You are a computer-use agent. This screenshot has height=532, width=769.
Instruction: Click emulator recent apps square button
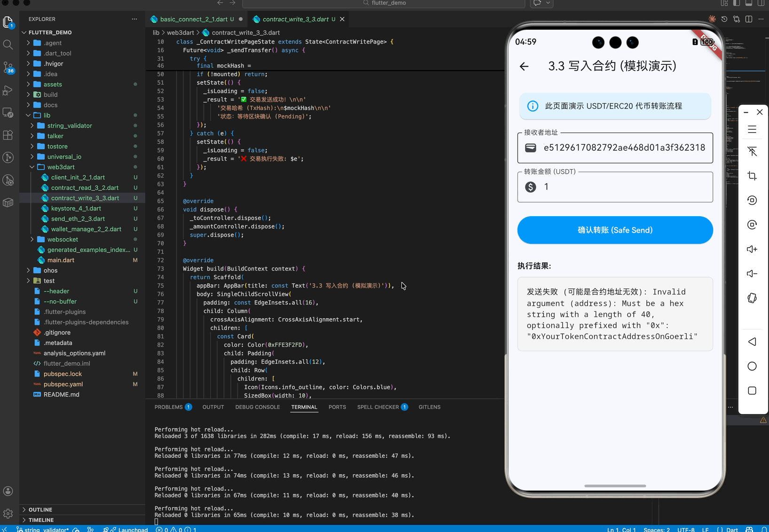(752, 391)
